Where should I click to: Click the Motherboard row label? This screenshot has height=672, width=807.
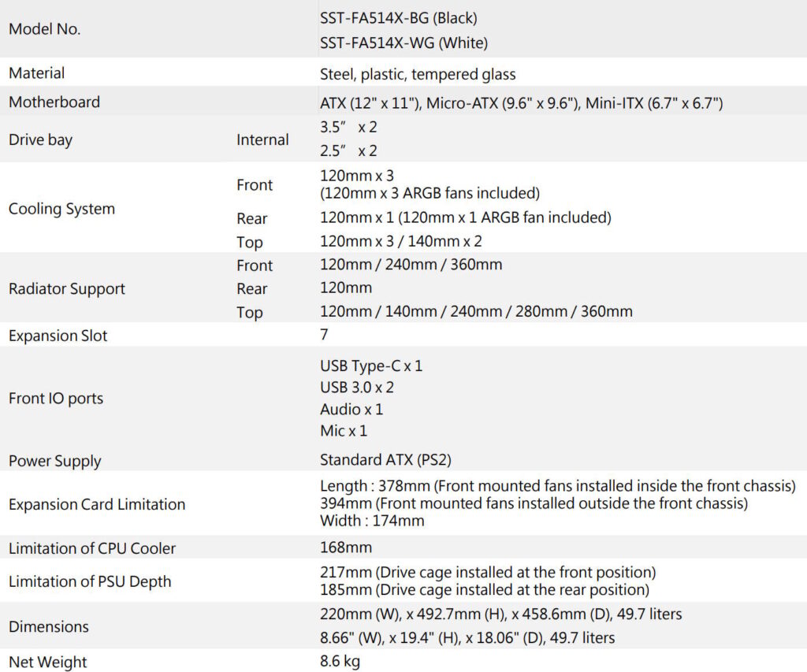point(54,102)
